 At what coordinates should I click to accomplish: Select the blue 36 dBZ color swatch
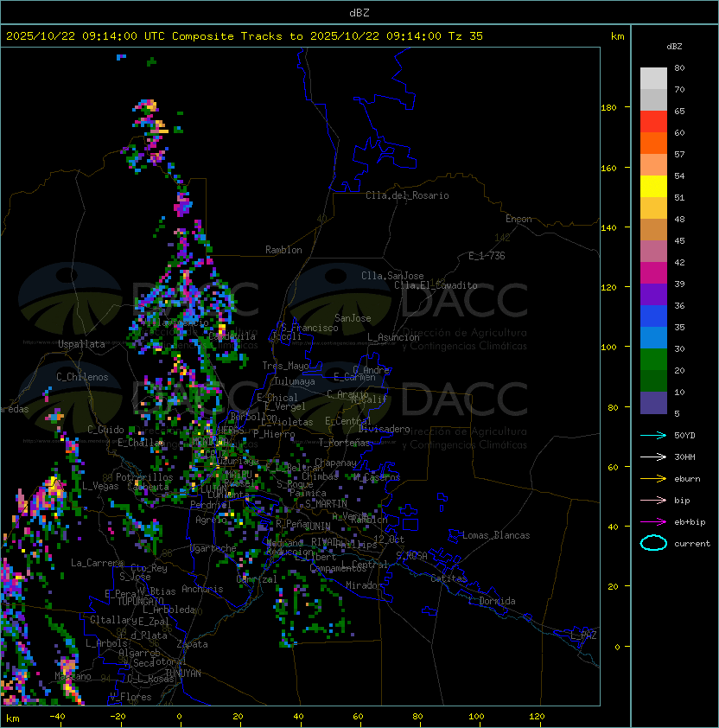point(653,316)
